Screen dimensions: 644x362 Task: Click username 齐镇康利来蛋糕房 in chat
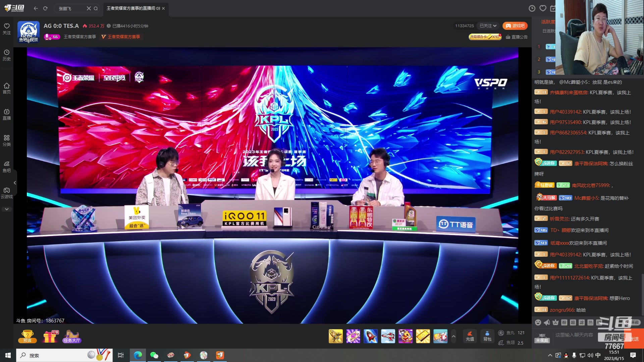tap(569, 93)
